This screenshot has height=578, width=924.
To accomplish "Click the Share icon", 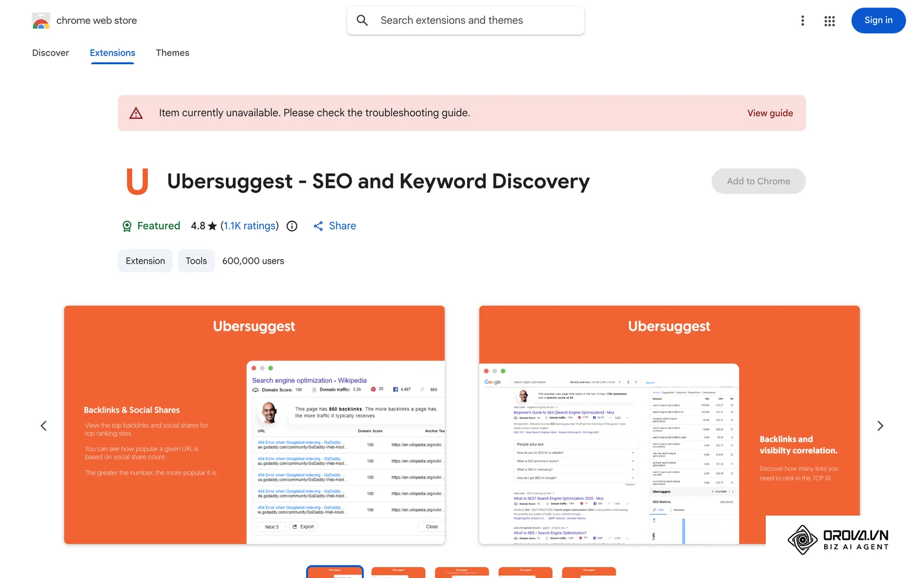I will click(318, 226).
